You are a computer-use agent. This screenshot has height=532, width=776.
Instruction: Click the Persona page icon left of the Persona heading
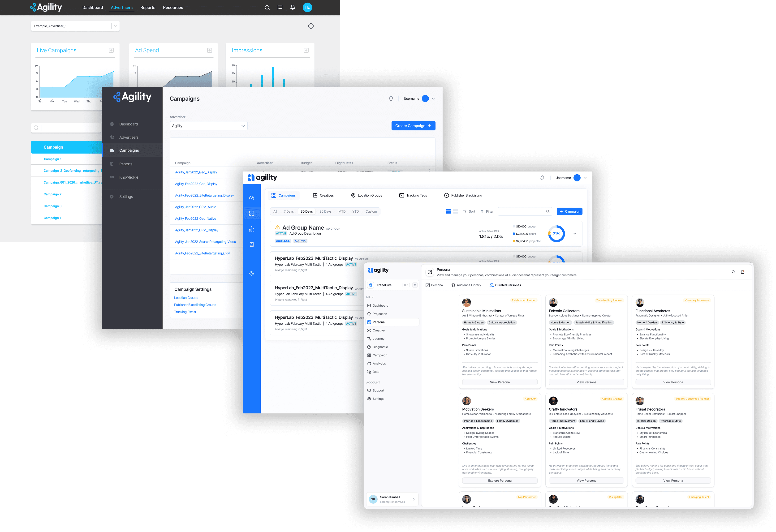coord(430,272)
